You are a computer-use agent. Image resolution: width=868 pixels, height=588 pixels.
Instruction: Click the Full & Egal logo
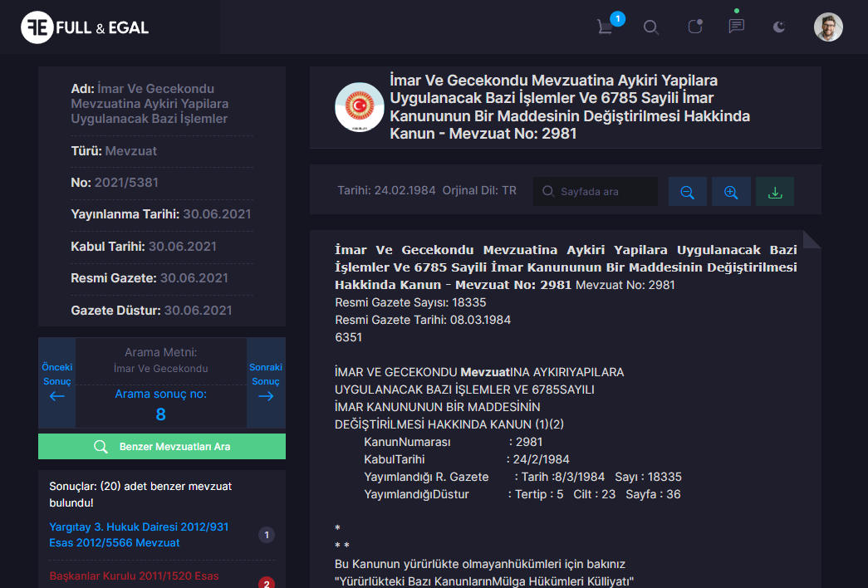coord(85,27)
